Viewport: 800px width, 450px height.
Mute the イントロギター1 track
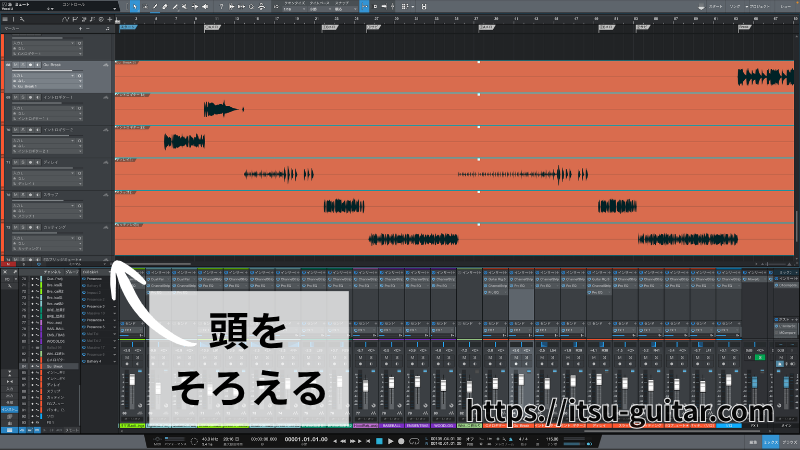click(x=16, y=97)
